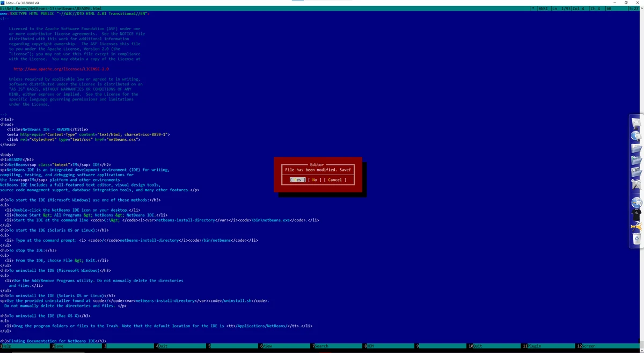Click 7Search in the key bar
Image resolution: width=644 pixels, height=353 pixels.
point(338,347)
